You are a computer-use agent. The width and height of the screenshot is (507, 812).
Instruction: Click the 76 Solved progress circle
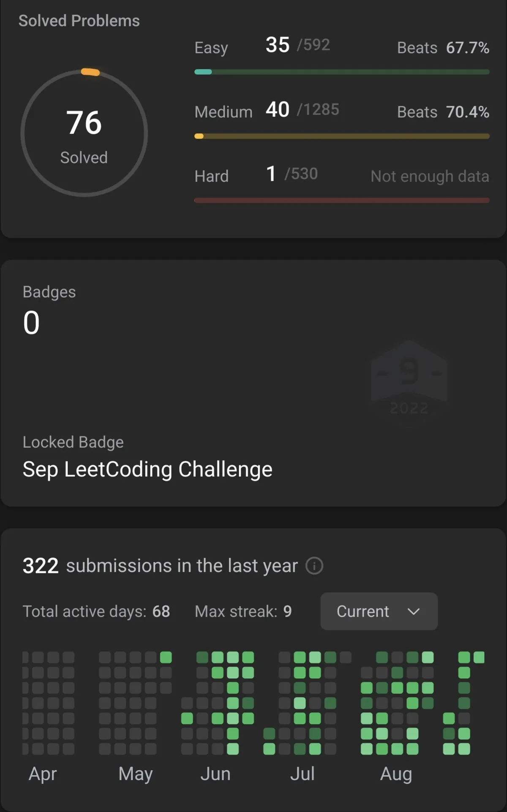(x=84, y=133)
